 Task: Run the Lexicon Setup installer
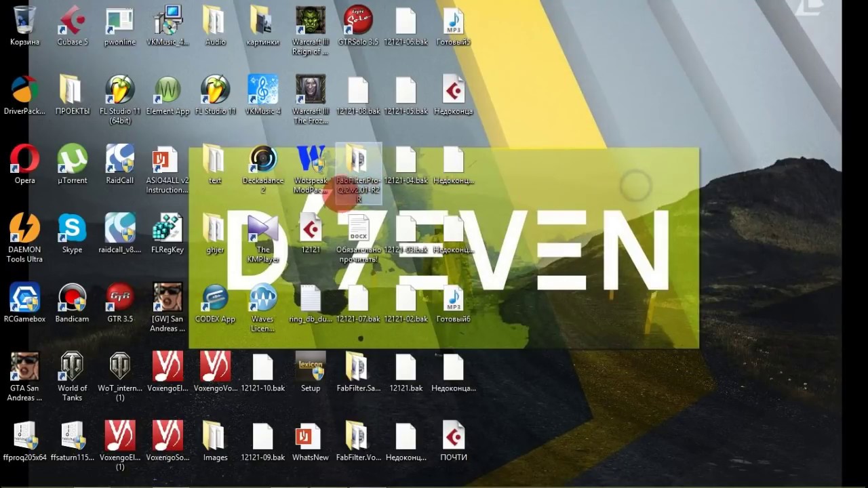(x=311, y=371)
